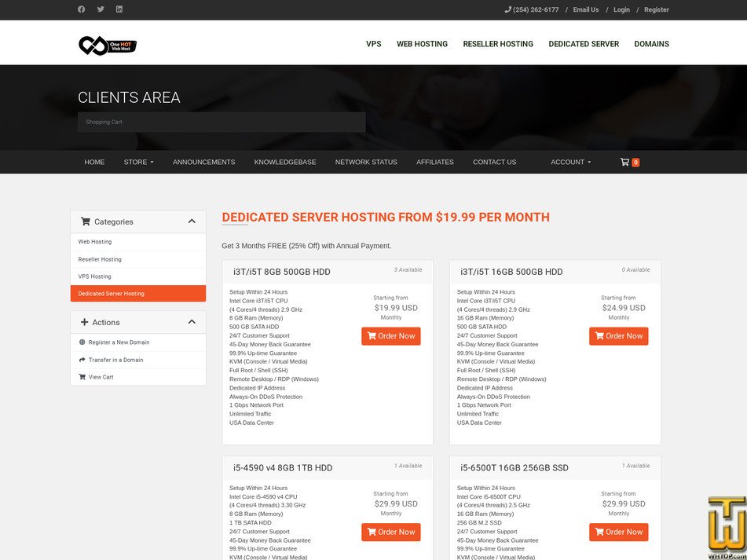Click the phone icon in top bar
747x560 pixels.
click(508, 9)
